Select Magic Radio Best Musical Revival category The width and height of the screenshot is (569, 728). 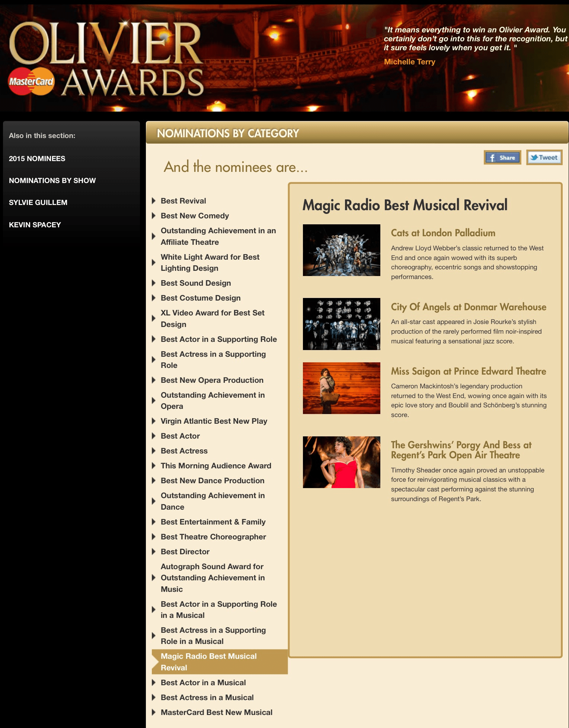point(208,661)
